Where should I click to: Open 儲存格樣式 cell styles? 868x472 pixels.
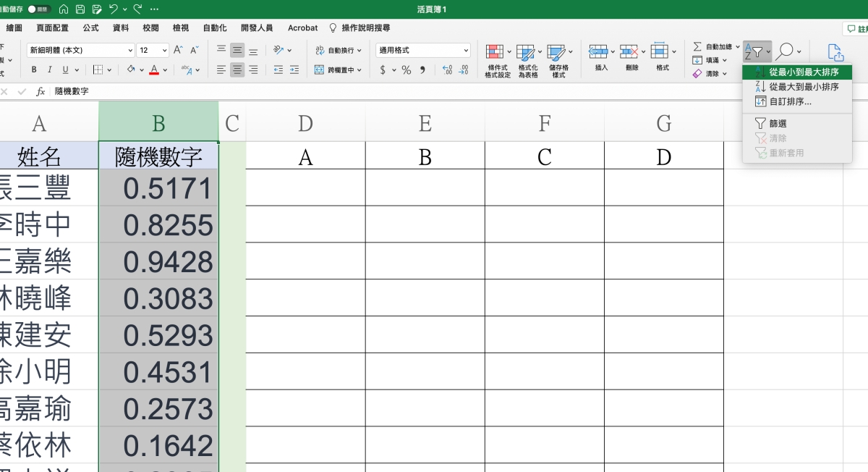(x=558, y=62)
